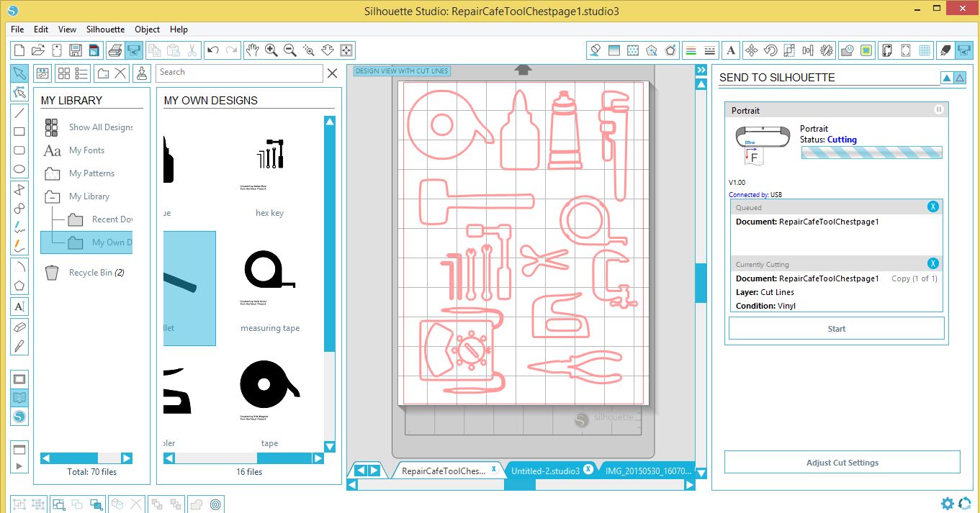Image resolution: width=980 pixels, height=513 pixels.
Task: Open the File menu
Action: (x=17, y=29)
